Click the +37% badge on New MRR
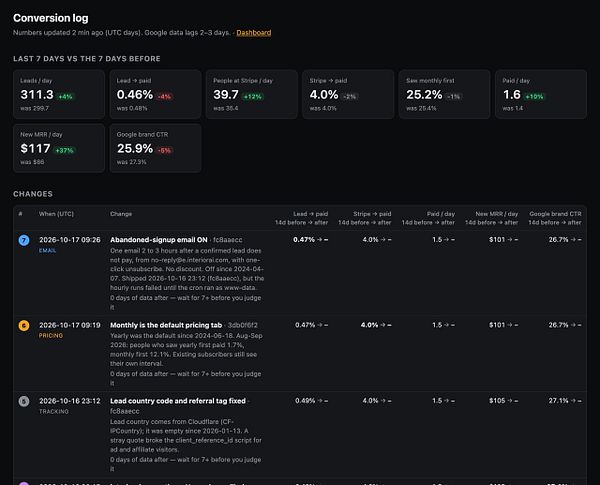600x485 pixels. point(64,150)
